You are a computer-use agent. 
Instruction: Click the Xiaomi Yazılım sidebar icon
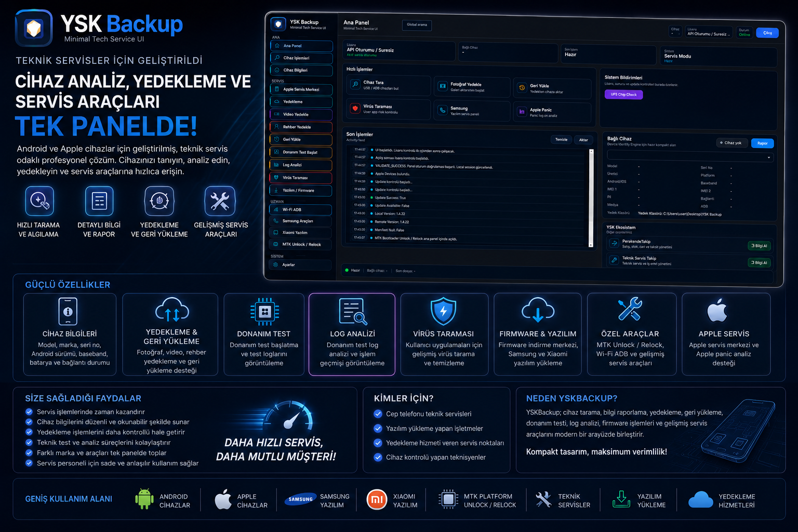tap(276, 233)
